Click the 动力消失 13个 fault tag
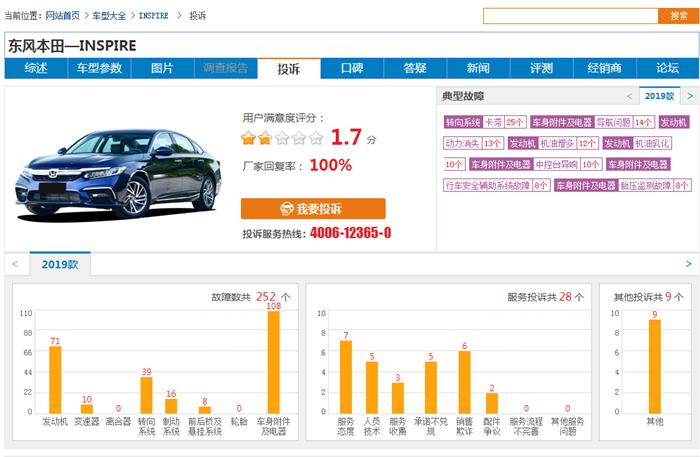This screenshot has width=700, height=457. (x=474, y=143)
